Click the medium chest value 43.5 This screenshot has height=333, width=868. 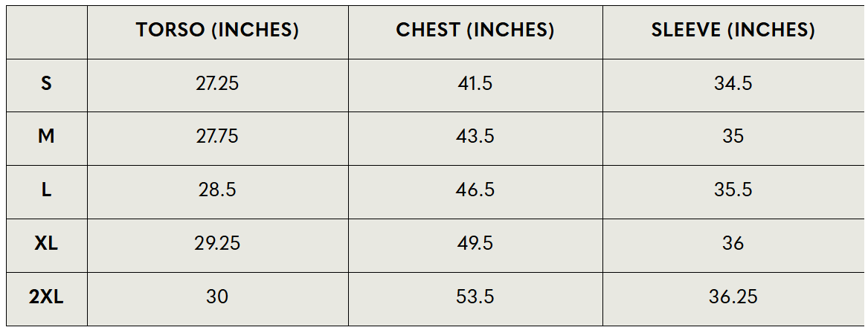pyautogui.click(x=475, y=137)
